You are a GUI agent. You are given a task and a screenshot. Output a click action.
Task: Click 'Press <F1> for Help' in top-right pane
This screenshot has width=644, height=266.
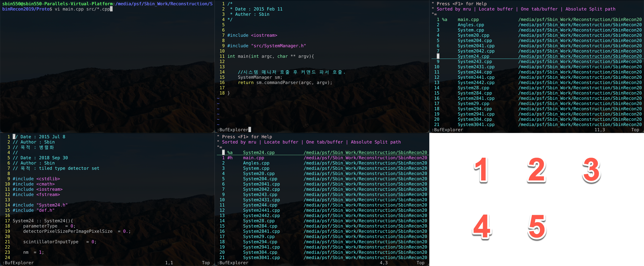461,4
